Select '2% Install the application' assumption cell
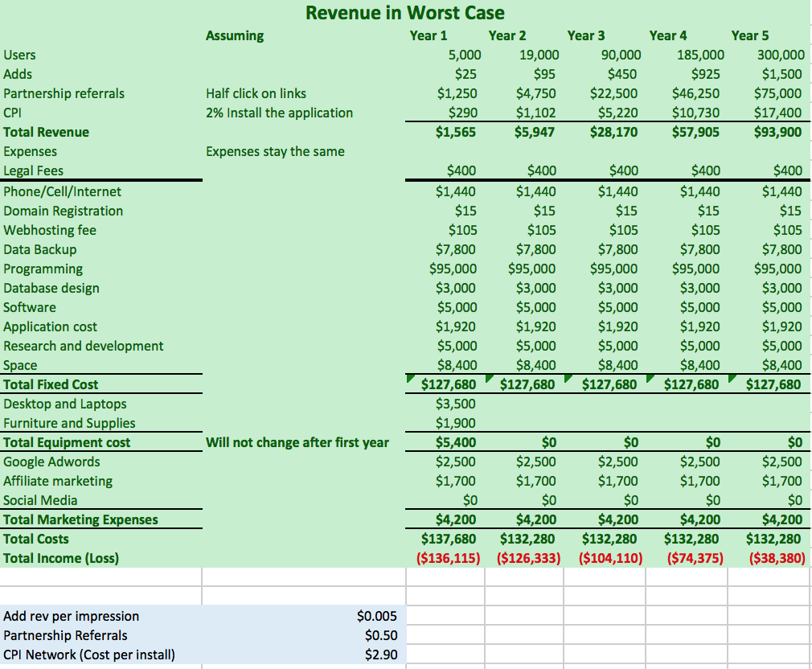812x669 pixels. (279, 113)
